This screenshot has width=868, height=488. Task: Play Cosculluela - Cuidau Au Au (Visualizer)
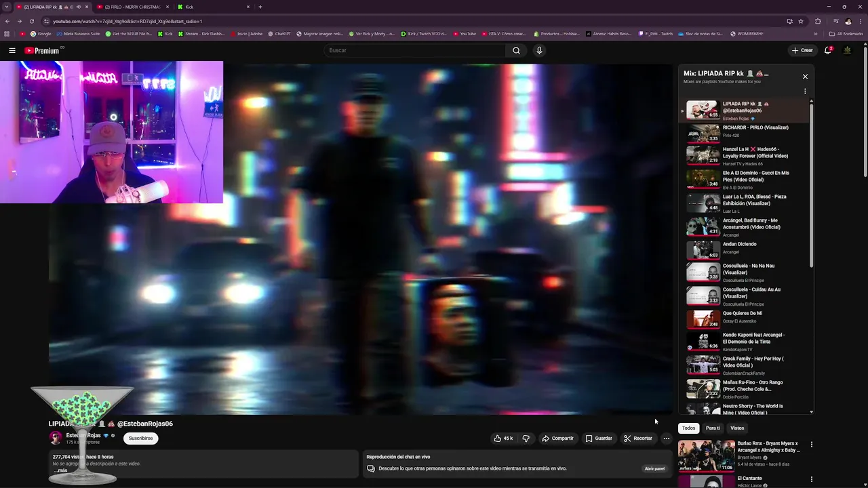tap(746, 296)
